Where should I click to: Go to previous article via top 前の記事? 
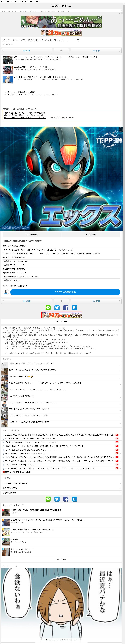tap(26, 51)
